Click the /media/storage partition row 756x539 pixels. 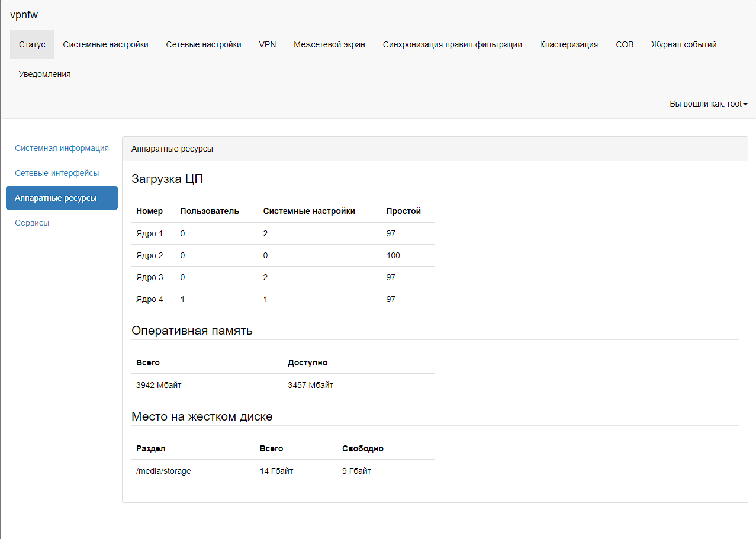[x=163, y=471]
